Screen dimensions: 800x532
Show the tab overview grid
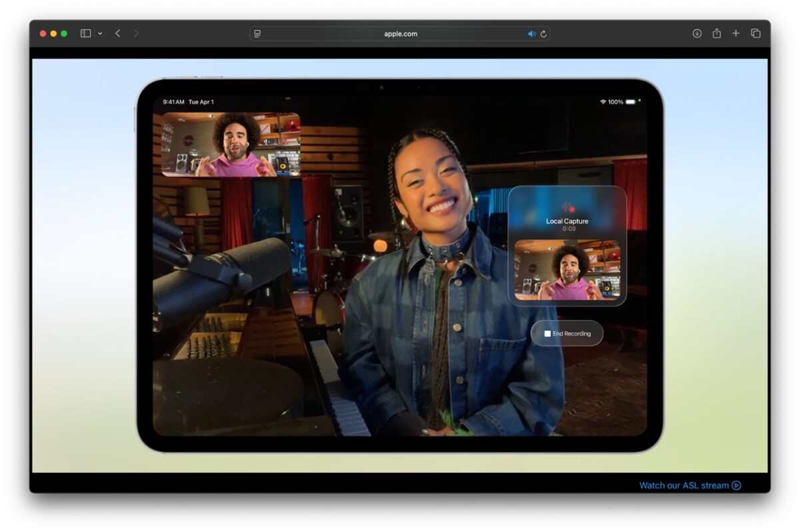point(756,33)
